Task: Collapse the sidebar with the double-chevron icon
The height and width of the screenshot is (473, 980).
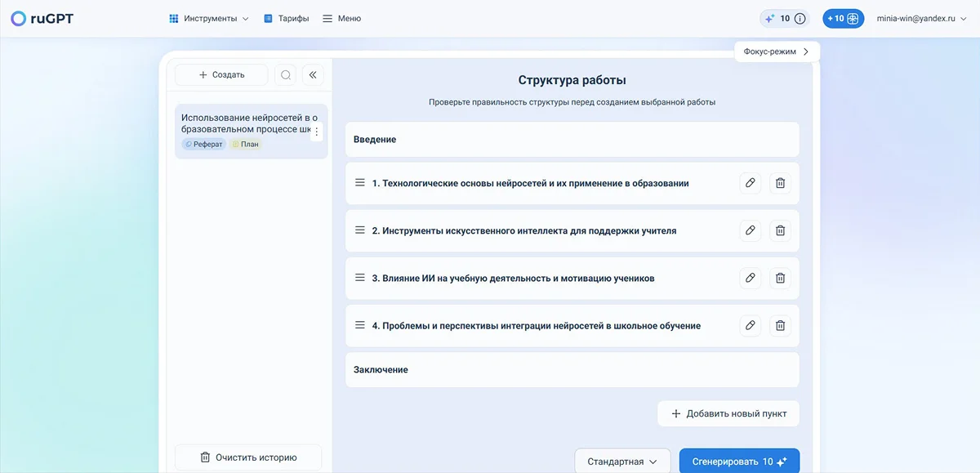Action: point(313,75)
